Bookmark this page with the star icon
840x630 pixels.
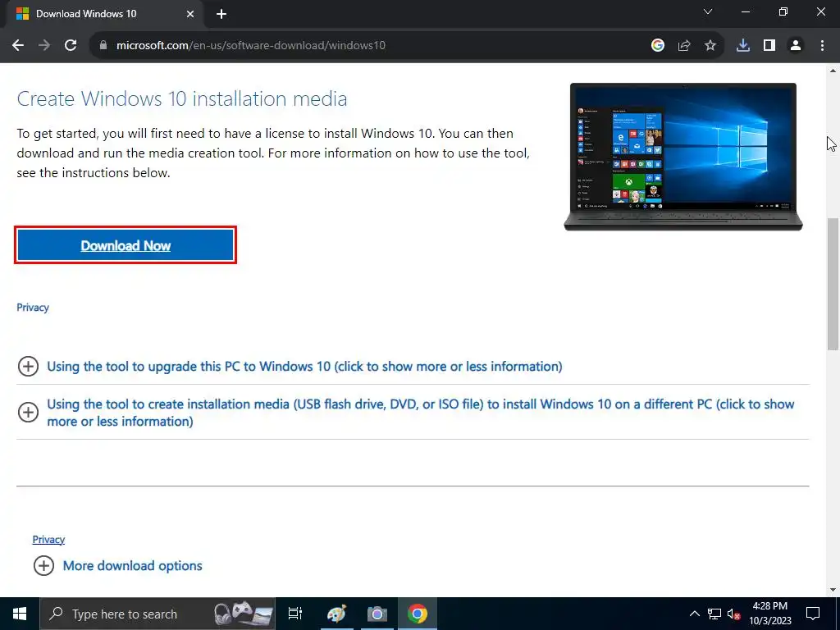point(710,46)
